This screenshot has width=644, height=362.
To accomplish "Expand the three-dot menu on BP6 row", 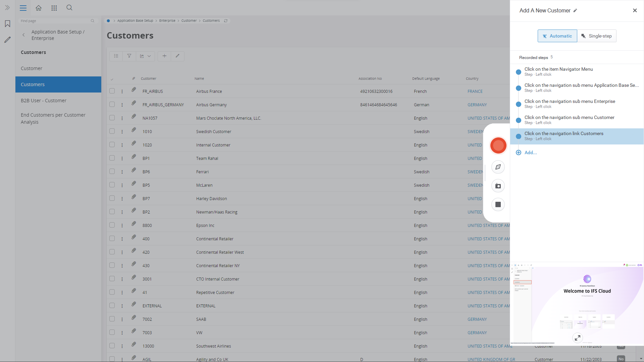I will tap(123, 172).
